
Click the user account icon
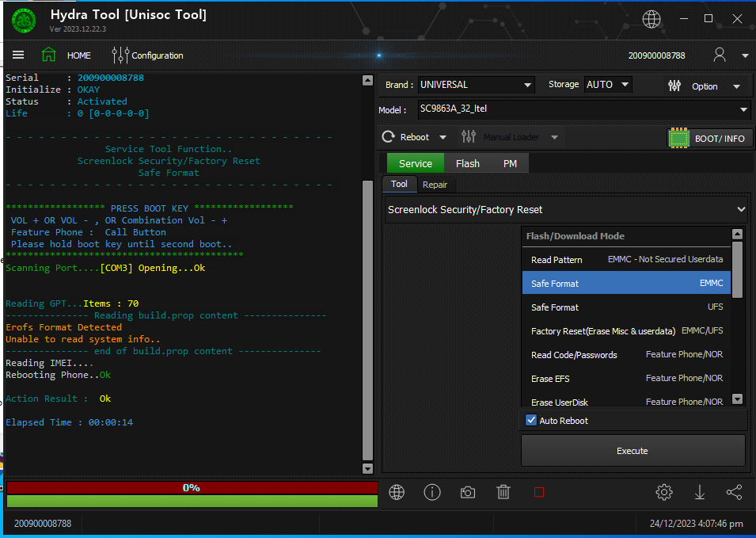pyautogui.click(x=720, y=55)
